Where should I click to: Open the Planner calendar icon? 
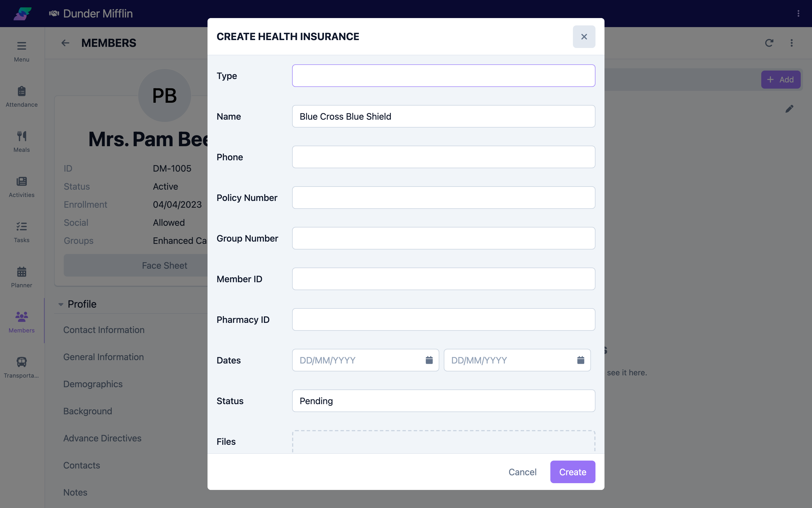pyautogui.click(x=22, y=271)
